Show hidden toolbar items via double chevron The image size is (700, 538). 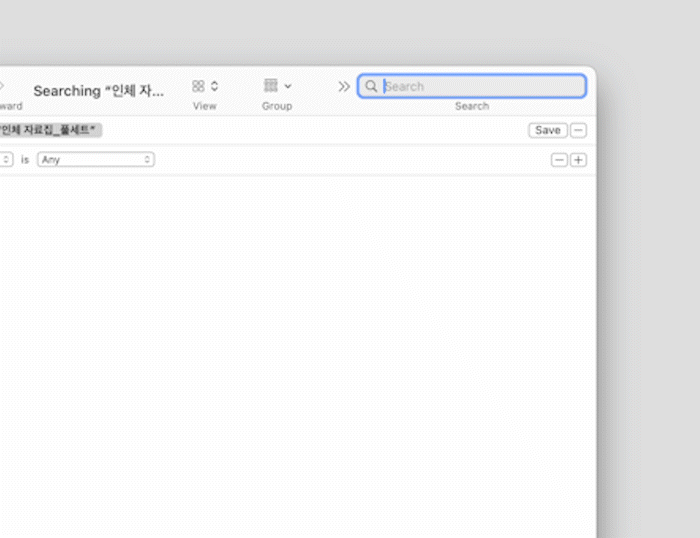[x=344, y=87]
